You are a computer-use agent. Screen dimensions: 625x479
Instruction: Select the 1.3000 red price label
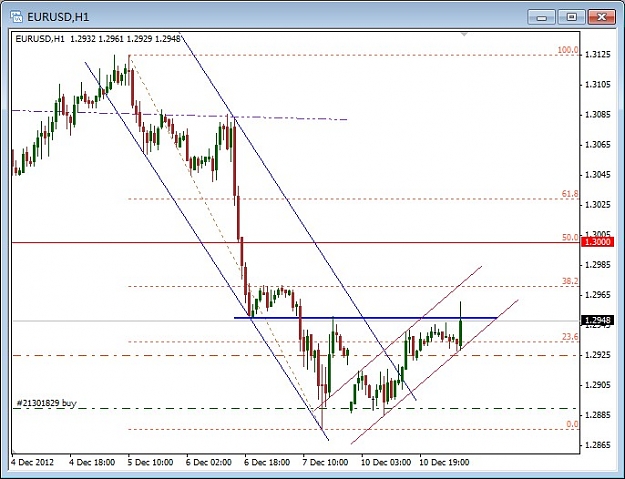(x=598, y=242)
